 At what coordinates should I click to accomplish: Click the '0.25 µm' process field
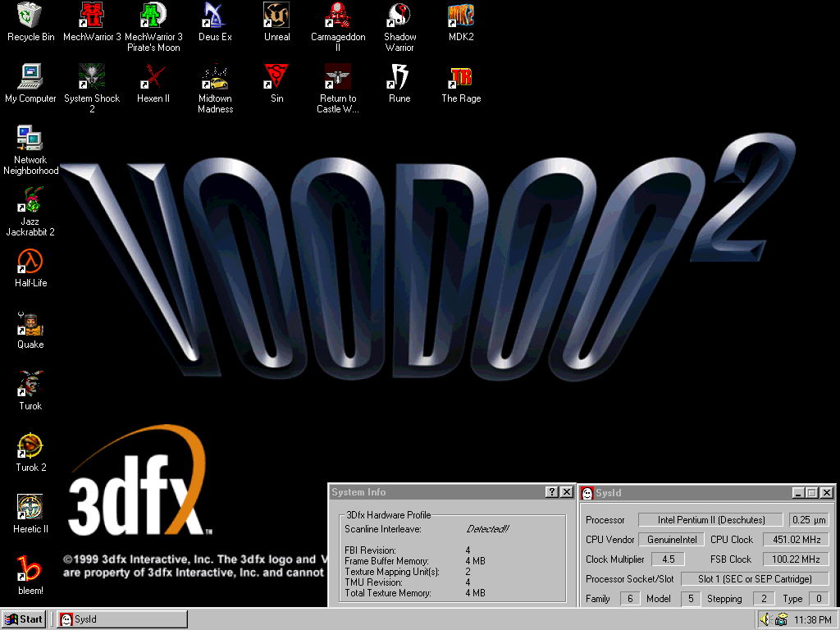[x=809, y=519]
